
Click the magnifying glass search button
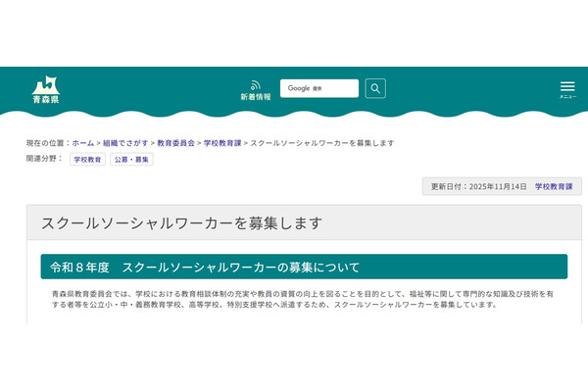click(375, 88)
